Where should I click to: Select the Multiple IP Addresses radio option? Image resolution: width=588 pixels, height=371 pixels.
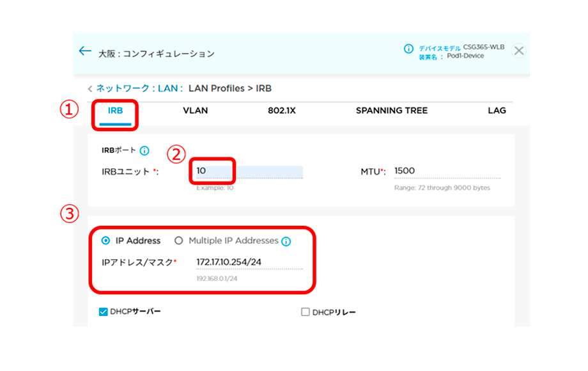point(178,241)
